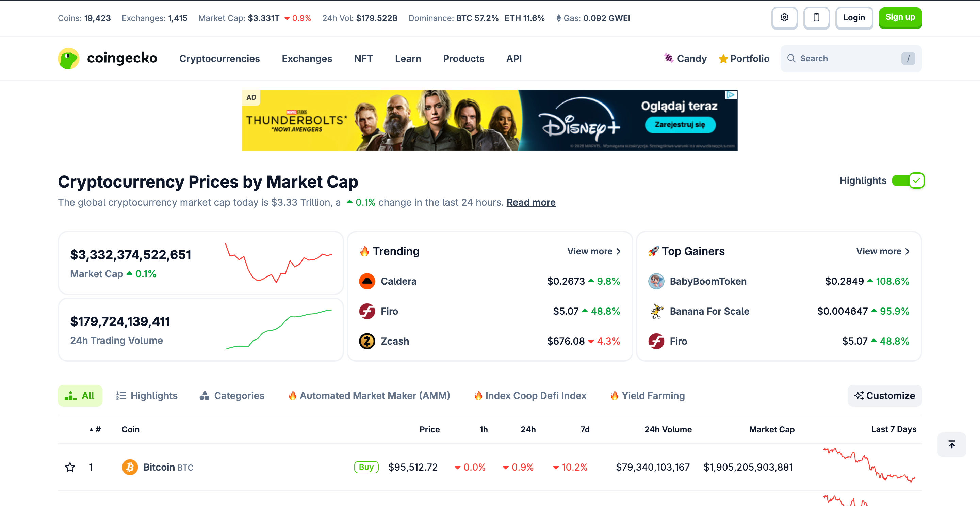
Task: Switch to the Categories tab
Action: pyautogui.click(x=232, y=396)
